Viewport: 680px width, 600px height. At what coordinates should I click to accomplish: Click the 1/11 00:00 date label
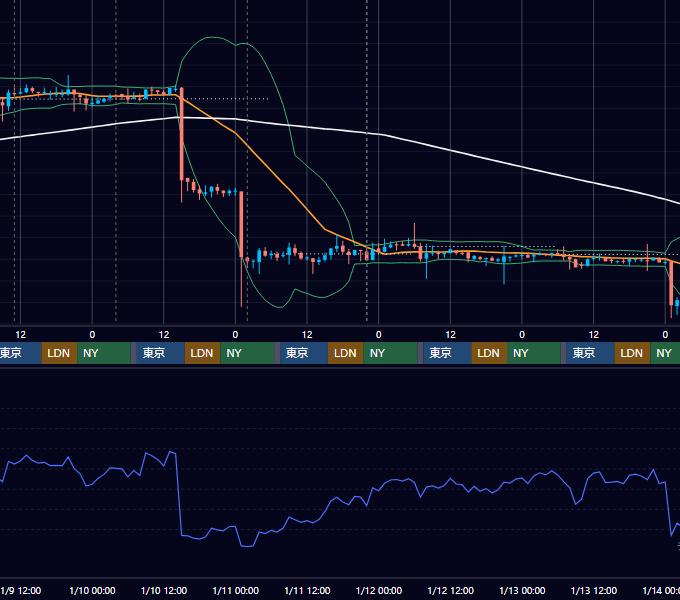235,590
